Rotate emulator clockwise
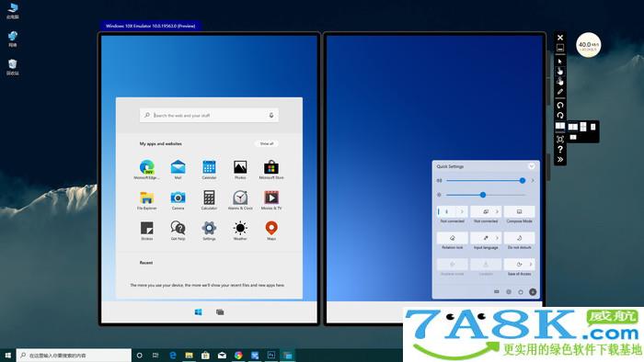644x362 pixels. click(559, 116)
